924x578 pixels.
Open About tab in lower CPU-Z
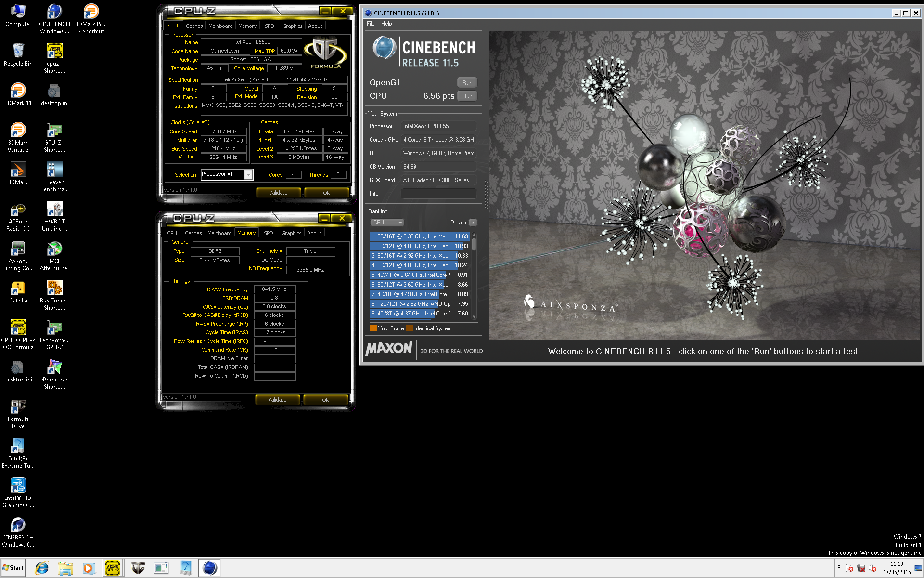(314, 233)
